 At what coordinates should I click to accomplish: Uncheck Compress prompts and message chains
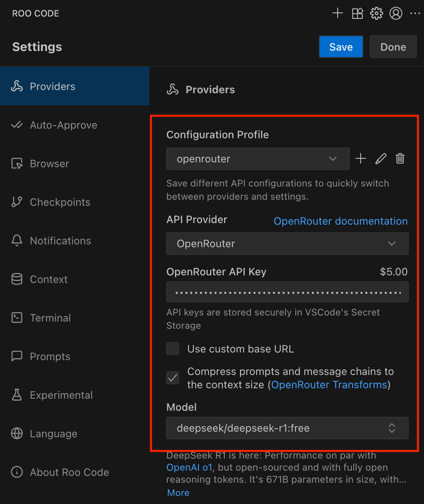173,378
